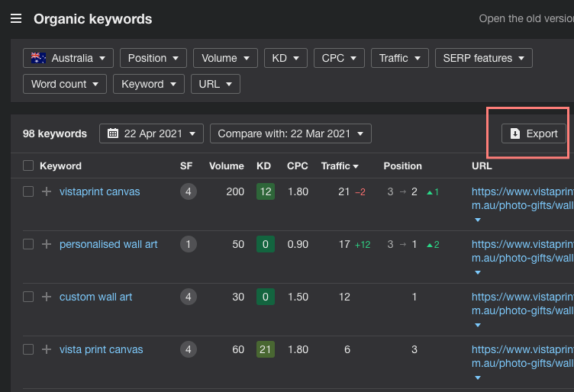Viewport: 574px width, 392px height.
Task: Click the 98 keywords count label
Action: (x=54, y=133)
